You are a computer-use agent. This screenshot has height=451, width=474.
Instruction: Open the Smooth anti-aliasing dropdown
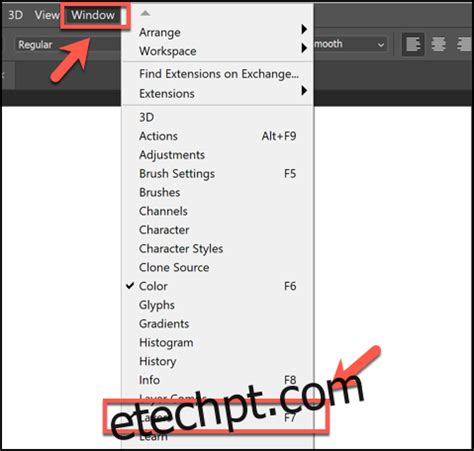[x=350, y=44]
